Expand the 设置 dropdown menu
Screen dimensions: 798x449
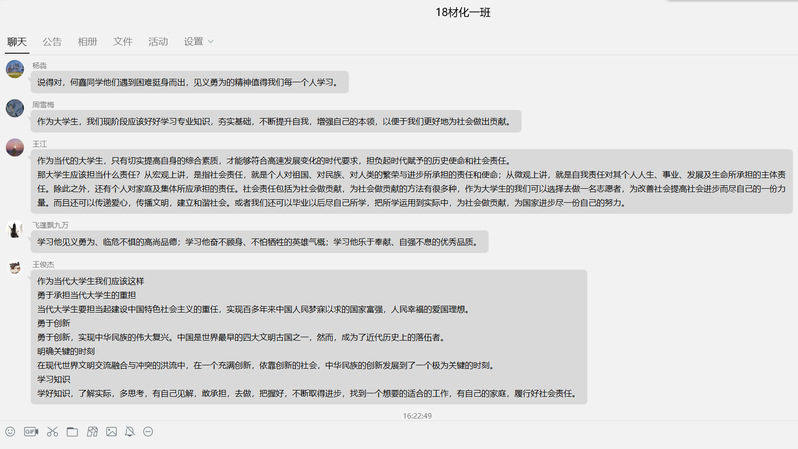(198, 42)
